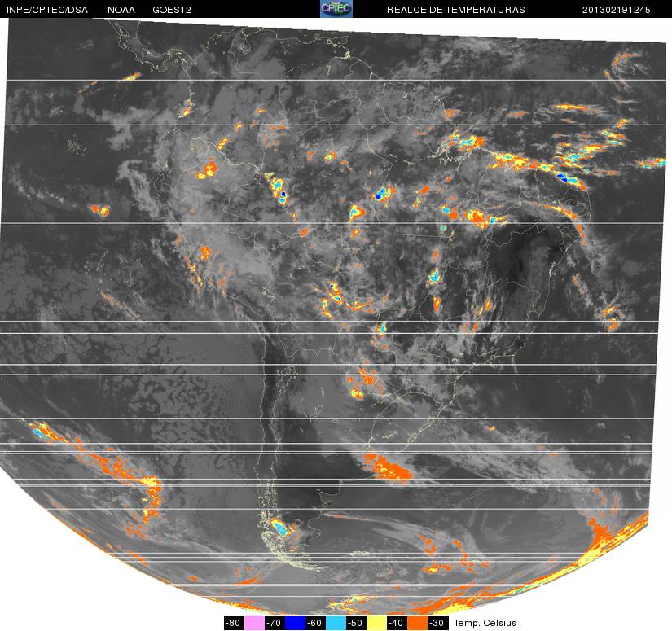Click the -80 legend value
The image size is (672, 631).
coord(234,623)
